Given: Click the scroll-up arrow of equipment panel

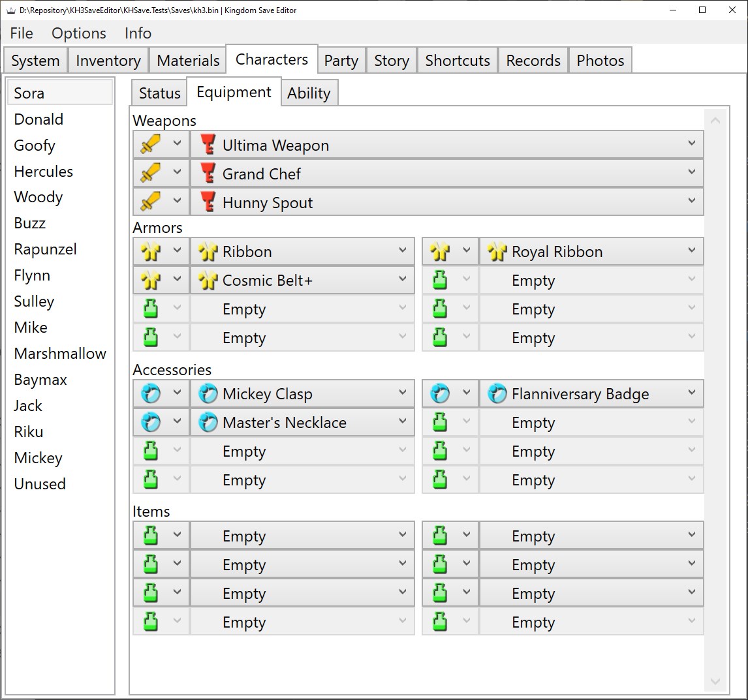Looking at the screenshot, I should [x=715, y=121].
